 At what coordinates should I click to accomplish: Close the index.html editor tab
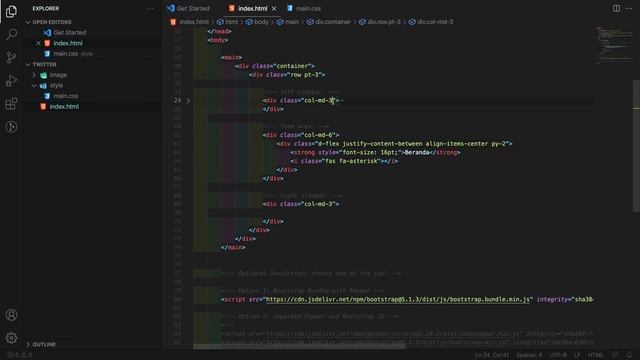pos(274,9)
